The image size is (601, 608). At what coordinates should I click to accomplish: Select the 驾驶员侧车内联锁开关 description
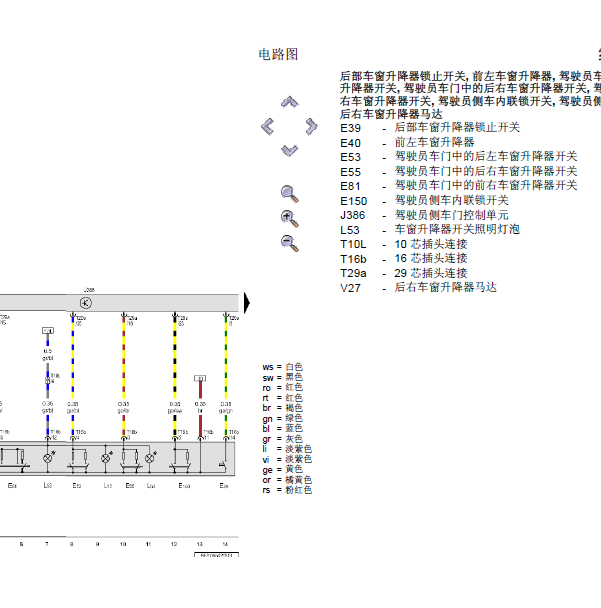point(451,200)
